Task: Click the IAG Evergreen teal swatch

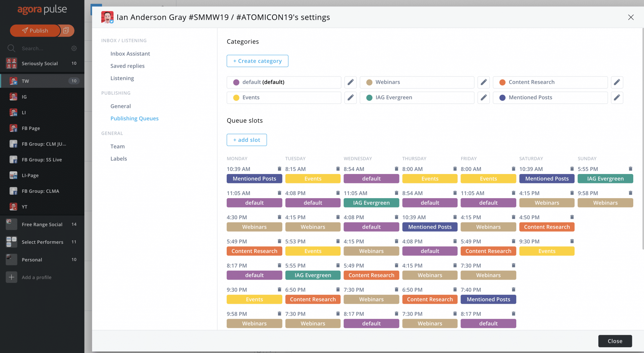Action: (369, 98)
